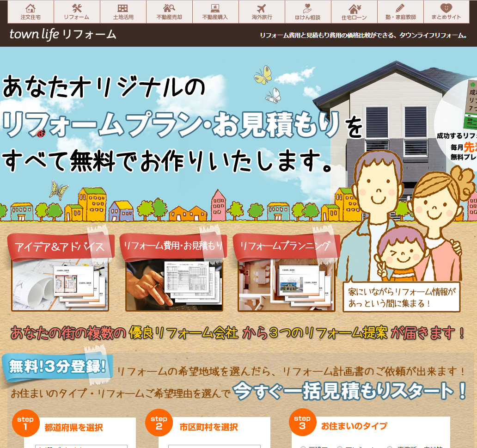Click the 塾・家庭教師 pencil icon

pos(400,11)
